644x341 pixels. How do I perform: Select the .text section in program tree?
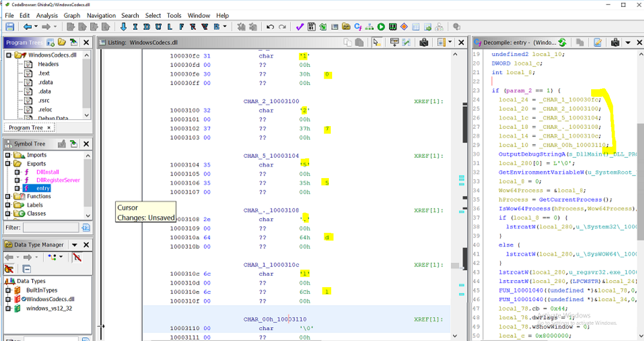(x=44, y=73)
